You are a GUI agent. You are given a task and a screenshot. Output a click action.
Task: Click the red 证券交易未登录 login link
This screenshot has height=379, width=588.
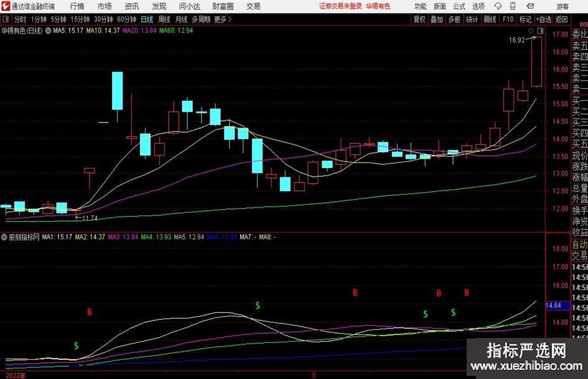(x=340, y=6)
